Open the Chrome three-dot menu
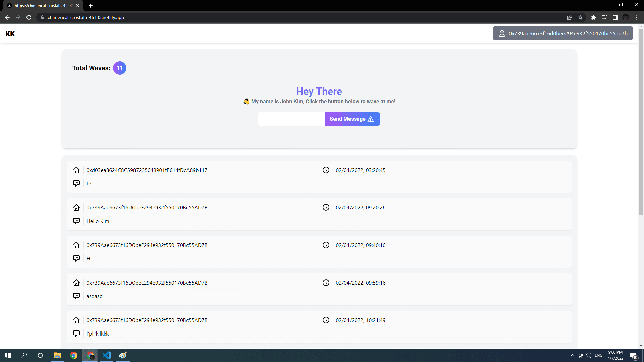The height and width of the screenshot is (362, 644). [x=637, y=17]
